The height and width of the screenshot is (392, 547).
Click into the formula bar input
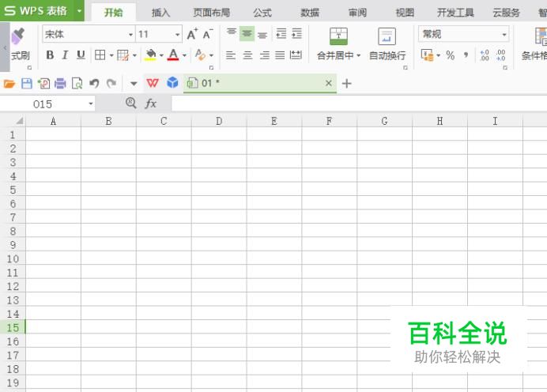(x=359, y=104)
